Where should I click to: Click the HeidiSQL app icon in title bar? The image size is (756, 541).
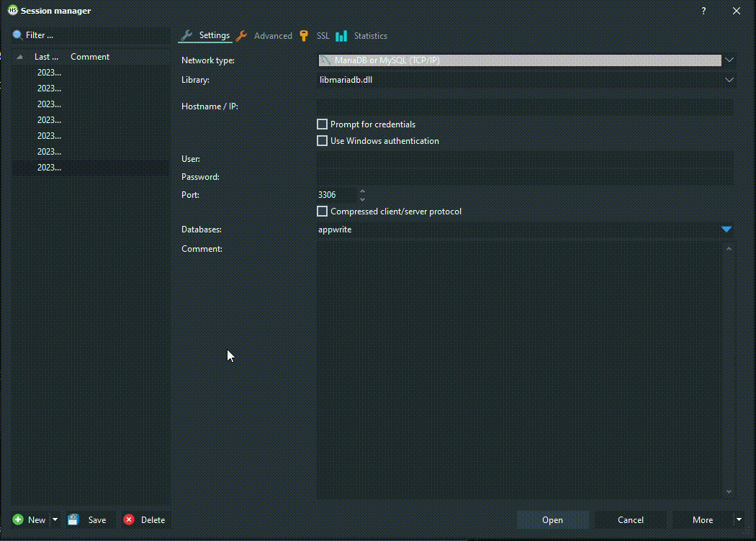pyautogui.click(x=12, y=10)
